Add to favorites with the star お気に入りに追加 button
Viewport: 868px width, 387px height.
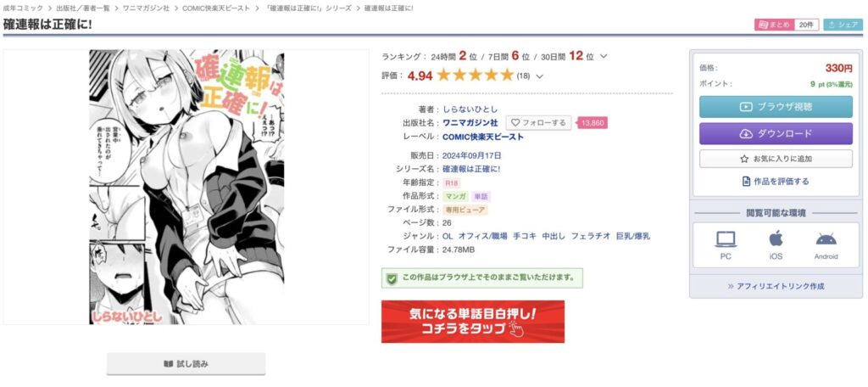pyautogui.click(x=776, y=159)
